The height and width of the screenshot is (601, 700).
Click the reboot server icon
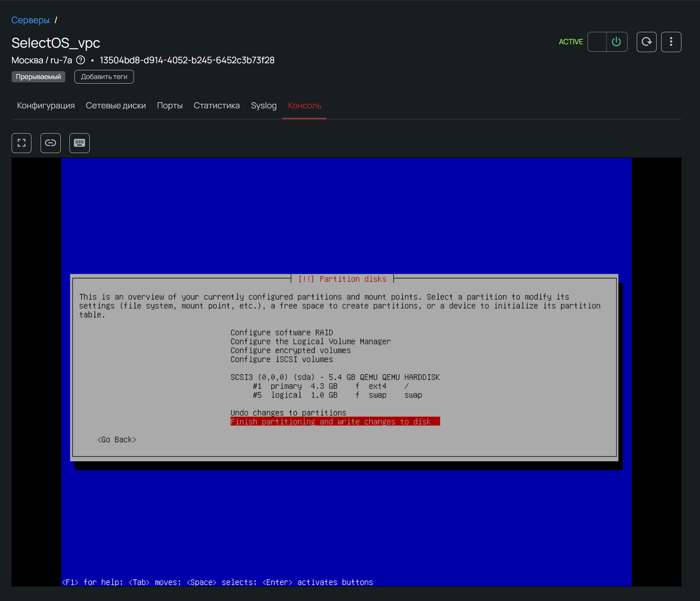point(646,42)
